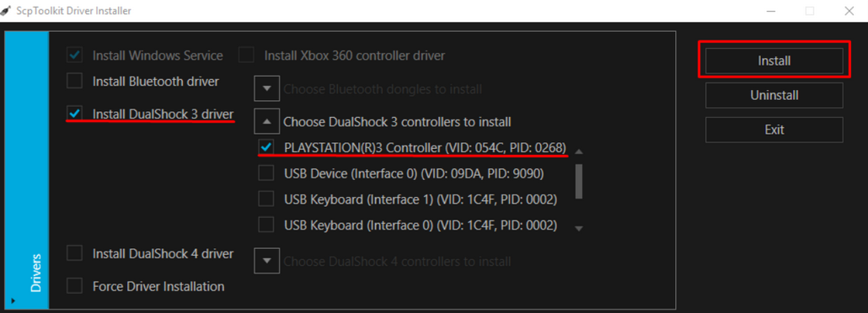Minimize the ScpToolkit Driver Installer window
868x313 pixels.
[770, 10]
